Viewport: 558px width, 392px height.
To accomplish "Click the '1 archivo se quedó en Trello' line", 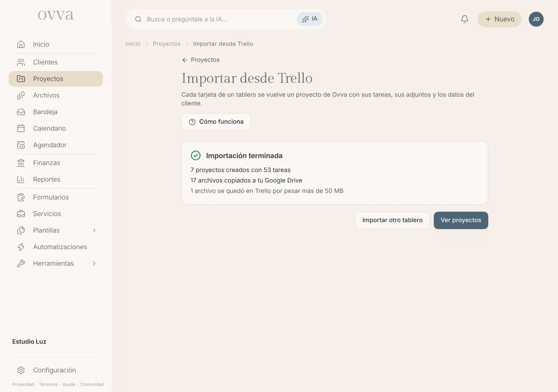I will pos(267,191).
